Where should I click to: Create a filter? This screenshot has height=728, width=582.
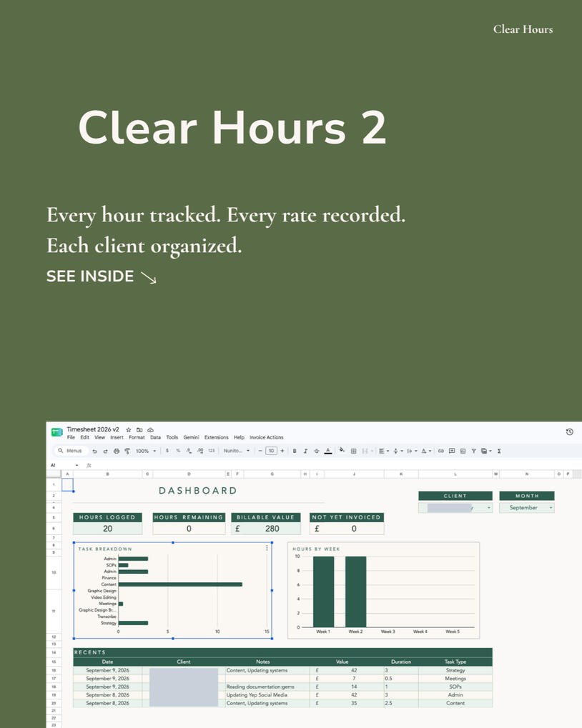[x=473, y=451]
